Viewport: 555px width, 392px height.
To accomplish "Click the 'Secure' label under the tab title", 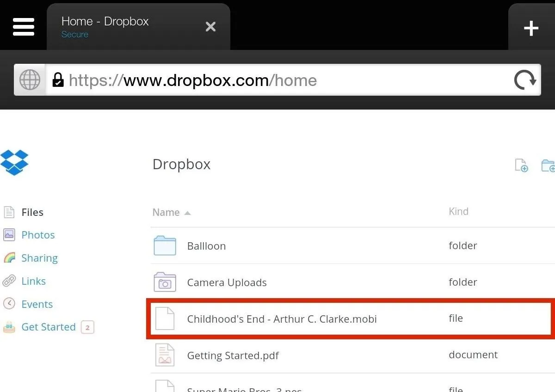I will click(x=74, y=35).
